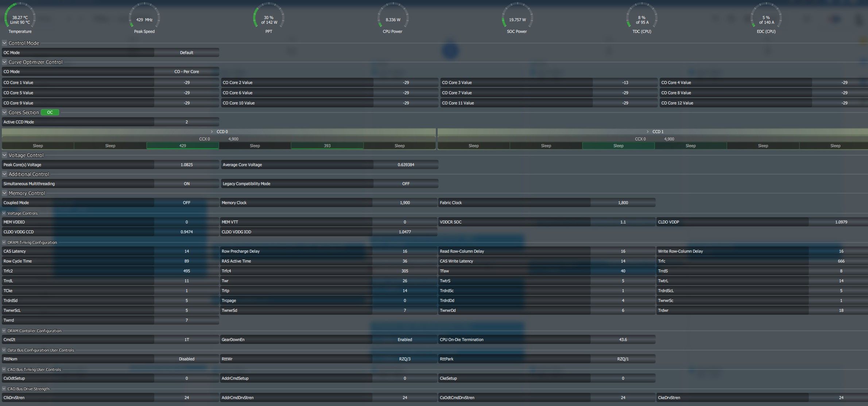The image size is (868, 406).
Task: Click the Temperature gauge dial
Action: 20,19
